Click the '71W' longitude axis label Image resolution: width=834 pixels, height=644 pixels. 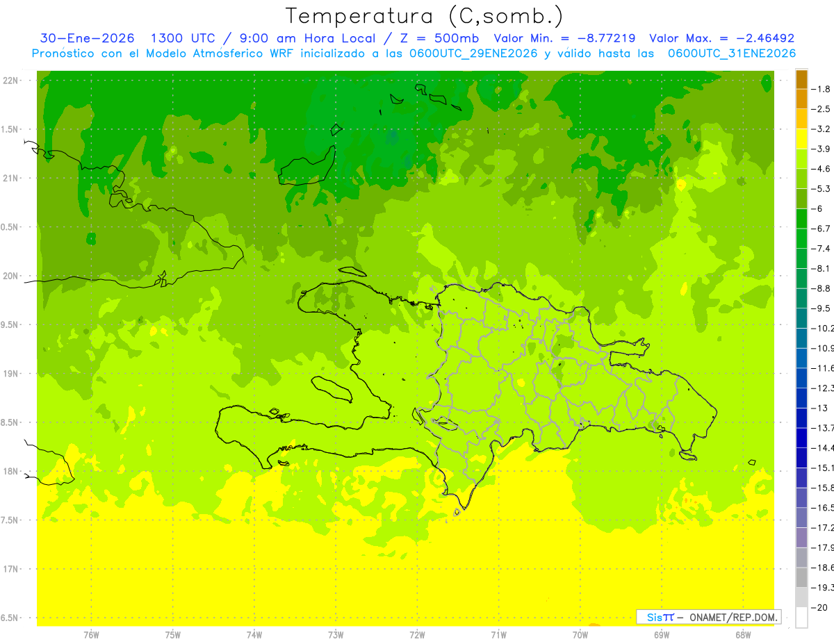point(498,634)
